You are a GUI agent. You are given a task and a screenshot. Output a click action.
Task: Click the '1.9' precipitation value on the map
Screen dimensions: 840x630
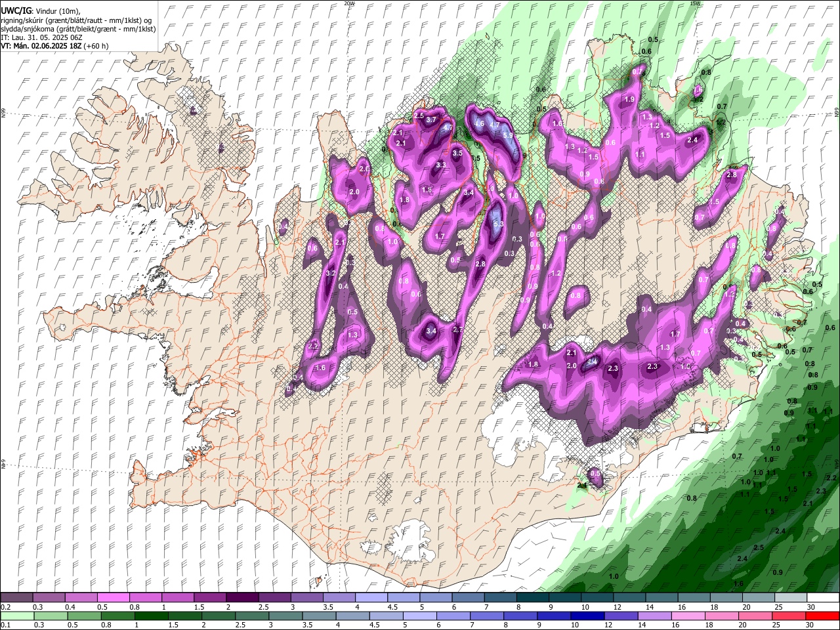(x=629, y=99)
